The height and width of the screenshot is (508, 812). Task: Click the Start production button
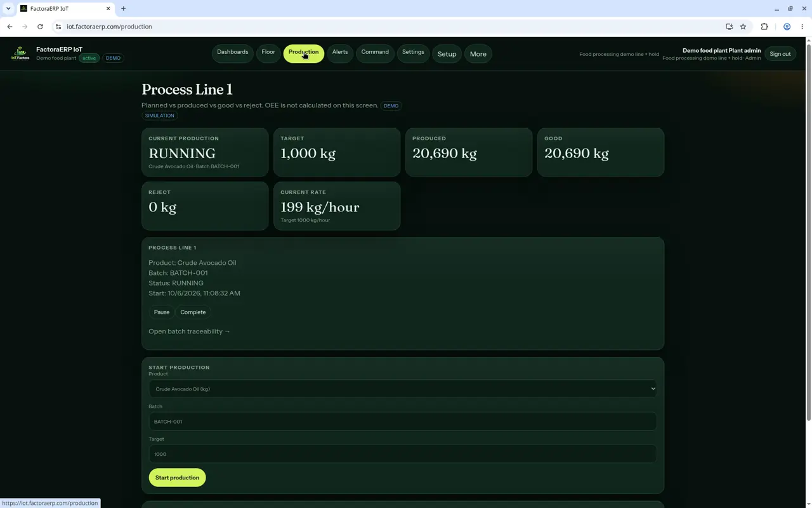pos(177,478)
